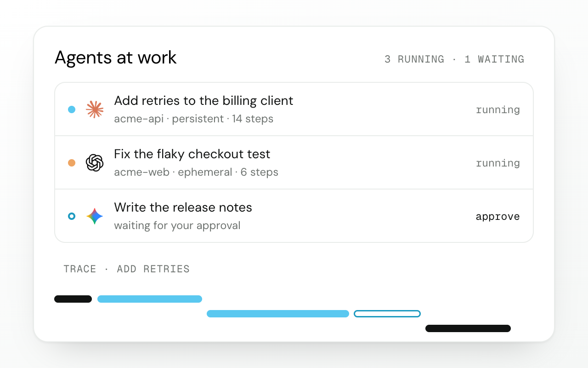Click the 'Agents at work' heading
Viewport: 588px width, 368px height.
pyautogui.click(x=116, y=57)
